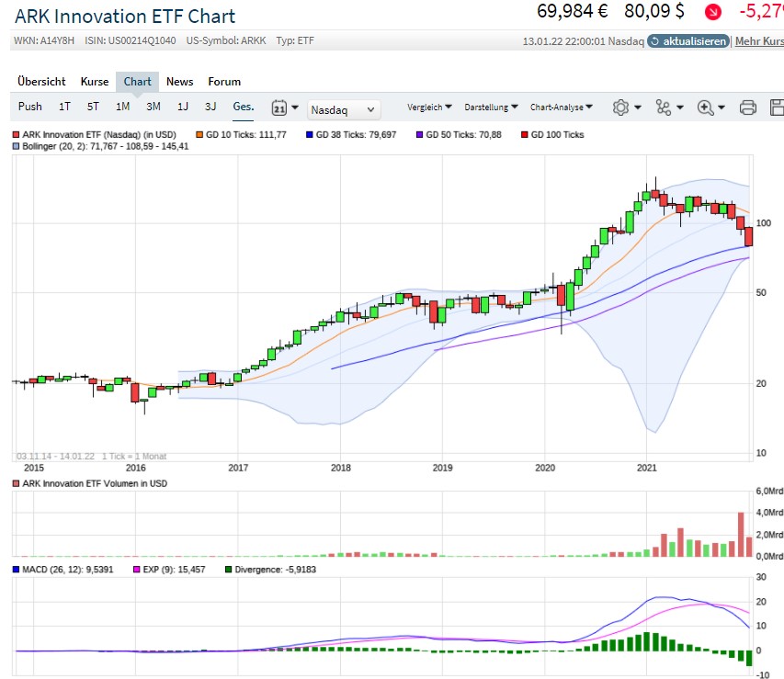Open the Kurse menu item
This screenshot has width=784, height=679.
coord(94,81)
